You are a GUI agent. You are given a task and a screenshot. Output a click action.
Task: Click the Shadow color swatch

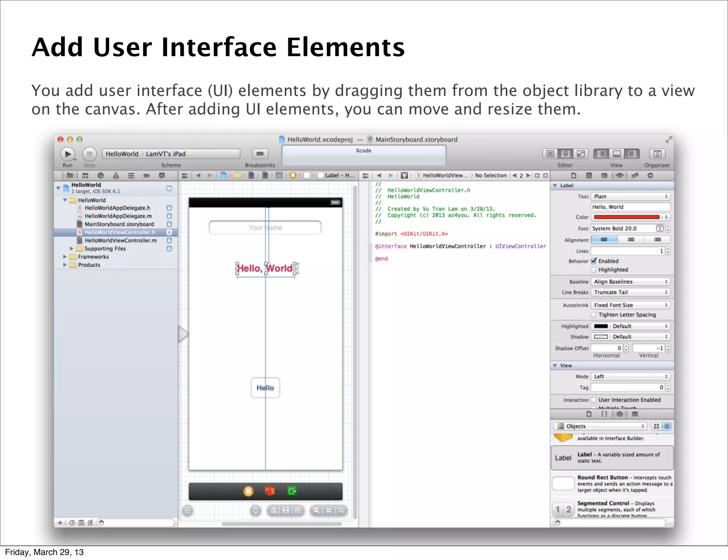click(x=601, y=337)
